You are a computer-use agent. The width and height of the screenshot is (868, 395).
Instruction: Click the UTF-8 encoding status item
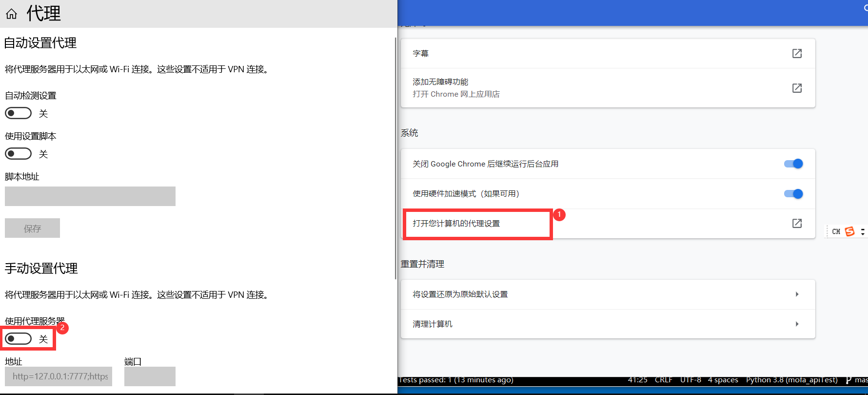tap(690, 380)
